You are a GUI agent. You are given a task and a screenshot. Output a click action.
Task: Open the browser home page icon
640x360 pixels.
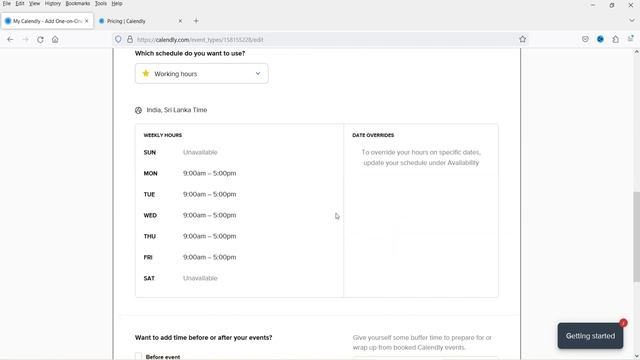[x=55, y=40]
